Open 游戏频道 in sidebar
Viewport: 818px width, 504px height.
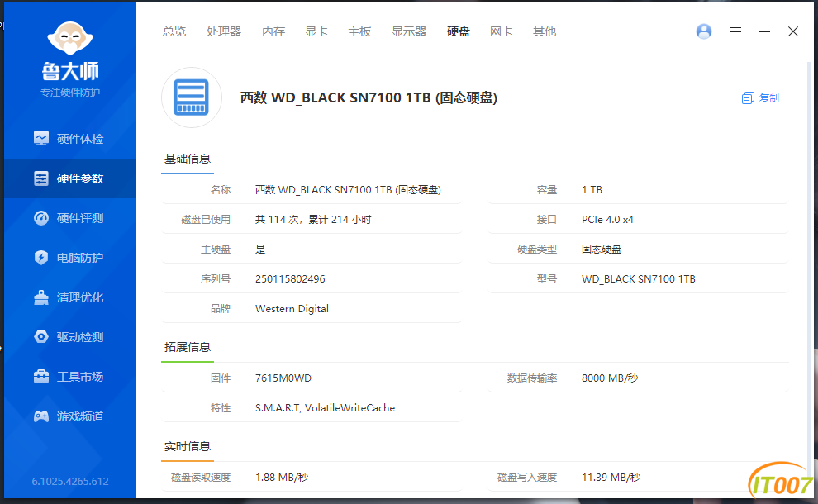click(x=70, y=416)
